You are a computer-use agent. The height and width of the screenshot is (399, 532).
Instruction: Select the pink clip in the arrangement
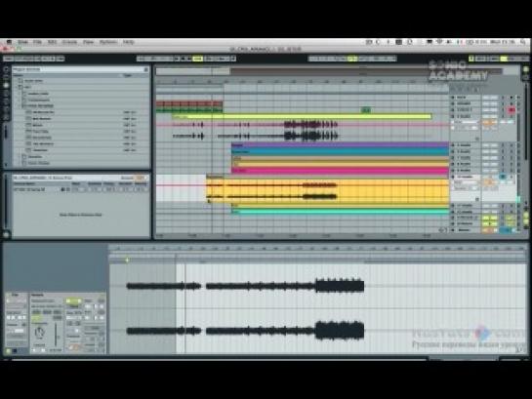(x=340, y=171)
